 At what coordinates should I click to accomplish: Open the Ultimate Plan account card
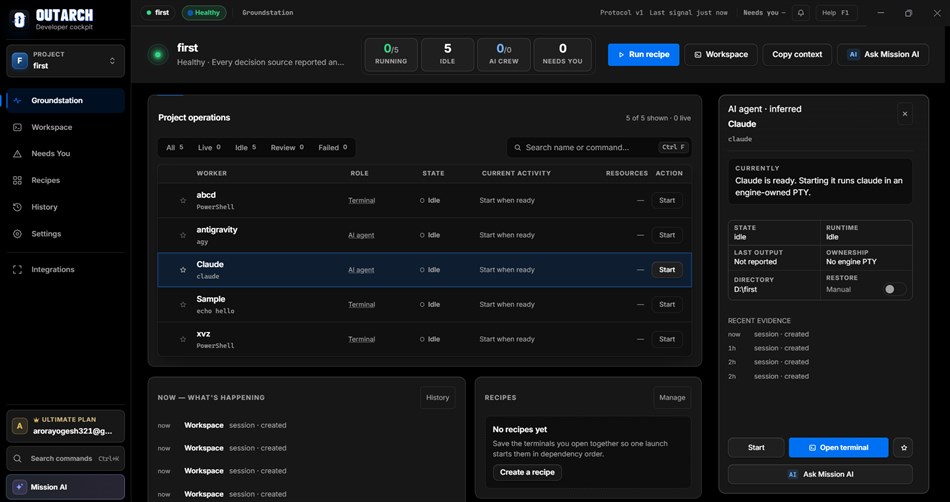coord(65,426)
